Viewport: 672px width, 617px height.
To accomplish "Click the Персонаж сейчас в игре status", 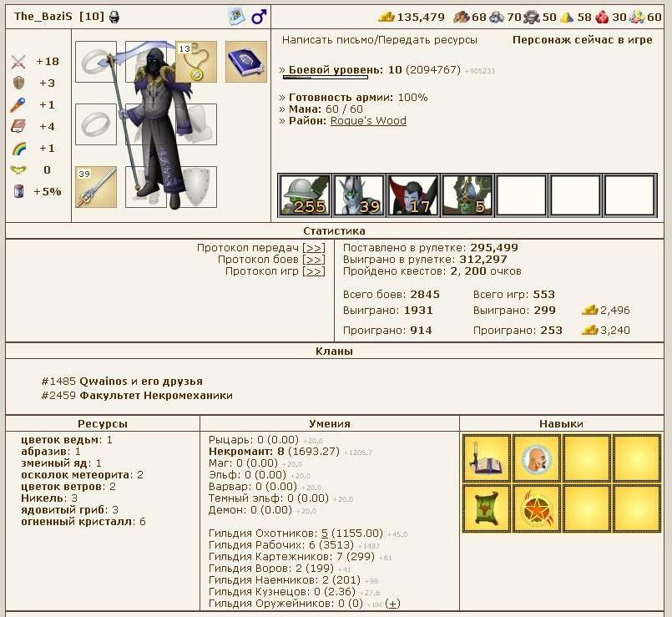I will point(583,40).
